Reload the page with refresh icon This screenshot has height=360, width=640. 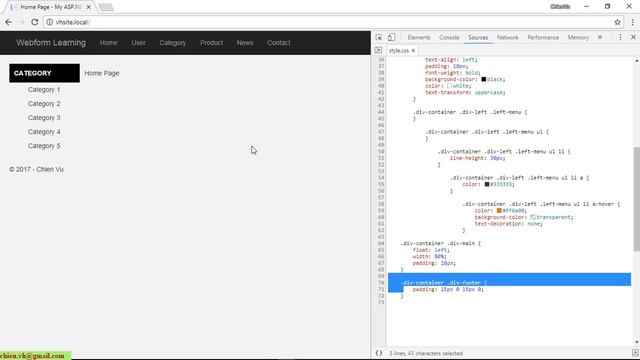point(35,22)
